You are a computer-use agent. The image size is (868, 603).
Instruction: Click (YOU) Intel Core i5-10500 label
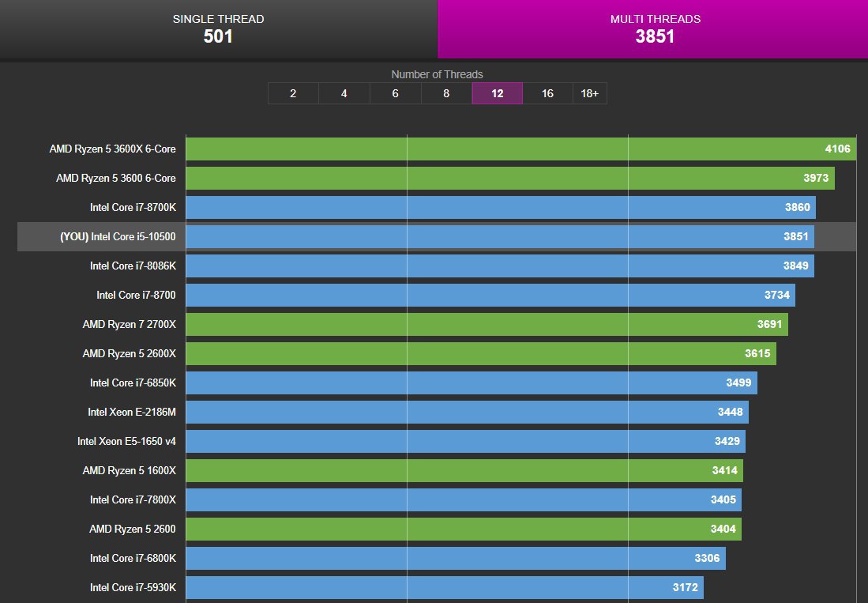click(118, 237)
